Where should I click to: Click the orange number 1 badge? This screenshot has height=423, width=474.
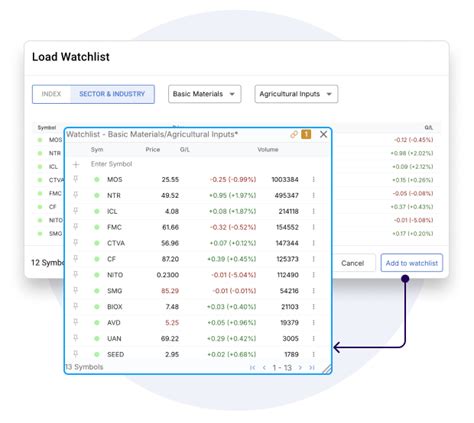(x=306, y=134)
